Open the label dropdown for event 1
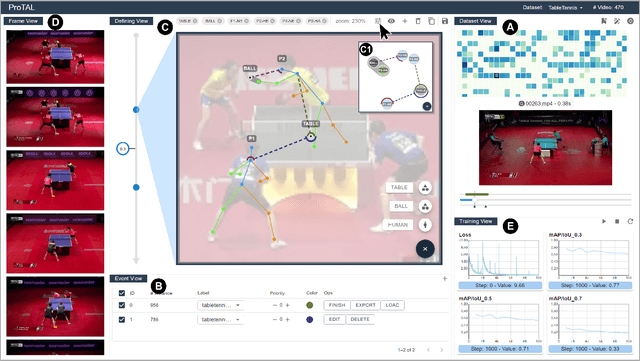Viewport: 640px width, 361px height. pyautogui.click(x=220, y=319)
